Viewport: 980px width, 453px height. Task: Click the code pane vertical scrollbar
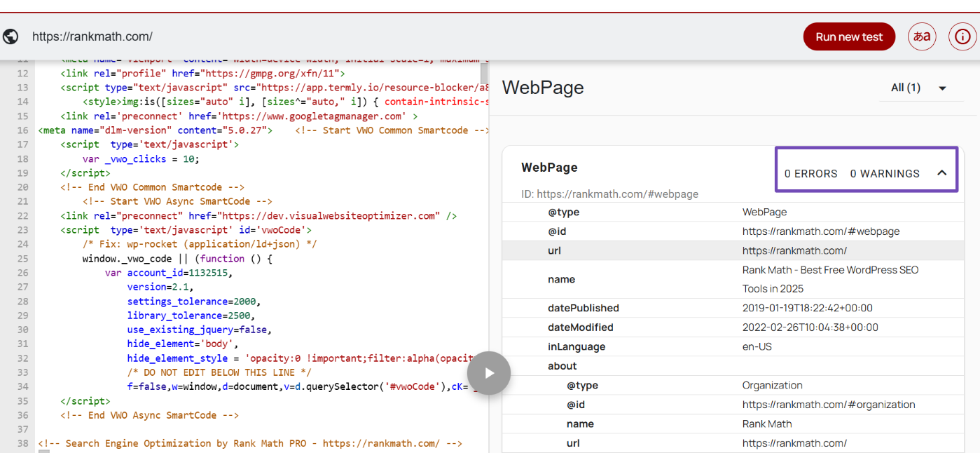pyautogui.click(x=484, y=73)
